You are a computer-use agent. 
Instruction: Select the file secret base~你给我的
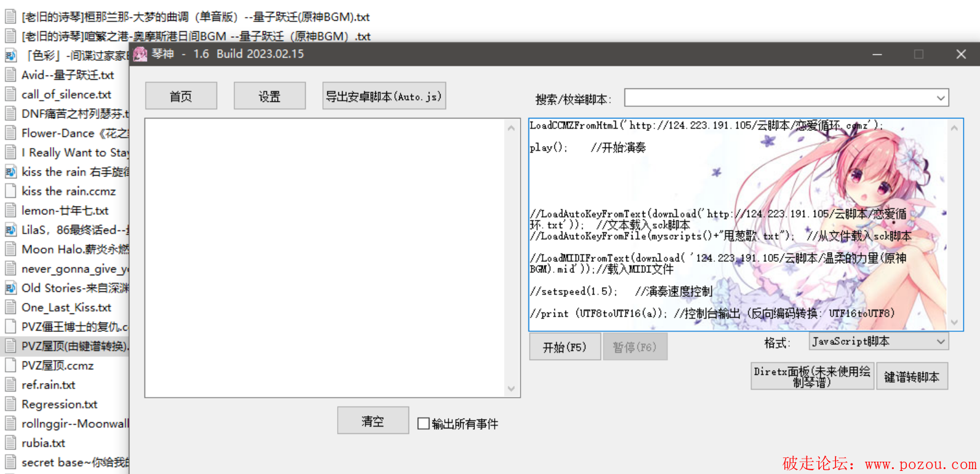point(75,462)
